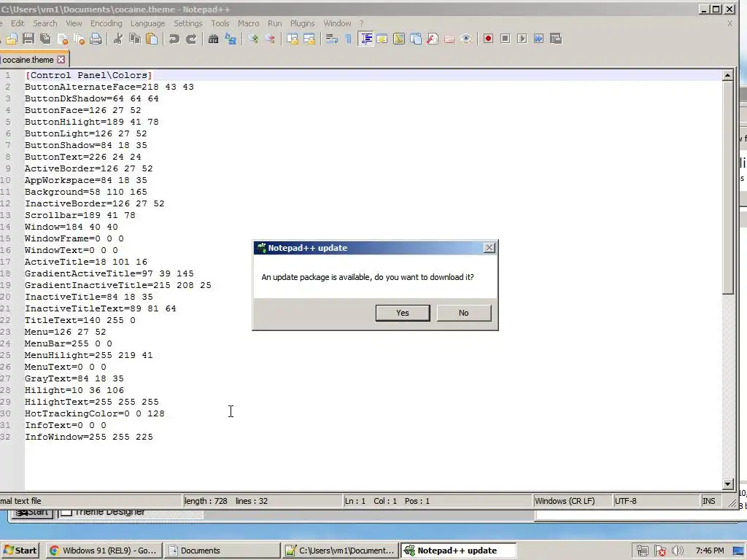Start macro recording with the red record button
Image resolution: width=747 pixels, height=560 pixels.
click(488, 39)
